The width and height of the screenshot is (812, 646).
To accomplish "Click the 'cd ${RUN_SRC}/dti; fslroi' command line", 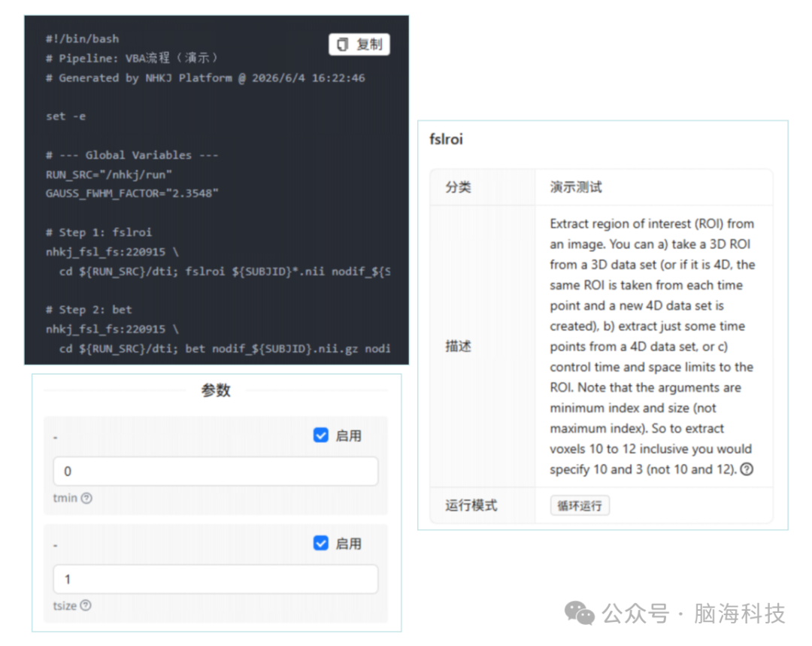I will pos(225,271).
